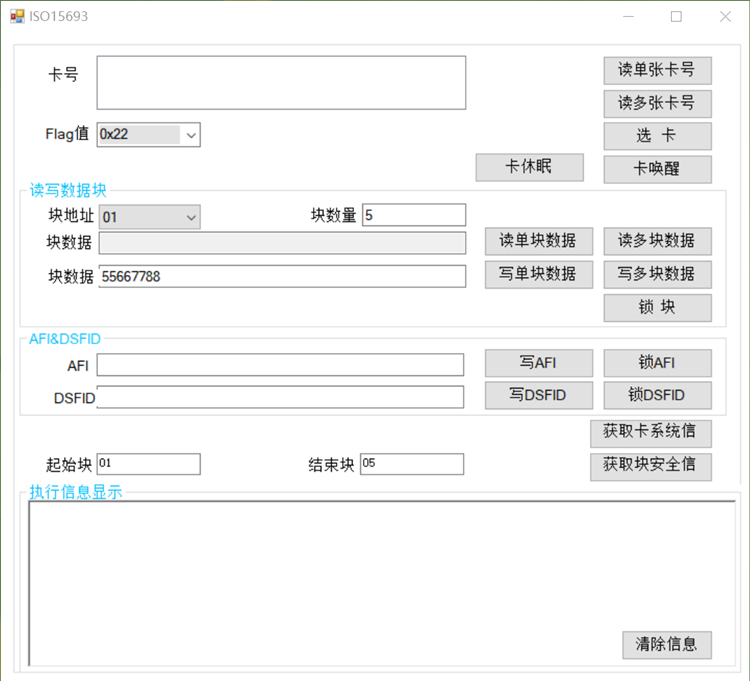Viewport: 750px width, 681px height.
Task: Click the 卡唤醒 button
Action: [x=657, y=169]
